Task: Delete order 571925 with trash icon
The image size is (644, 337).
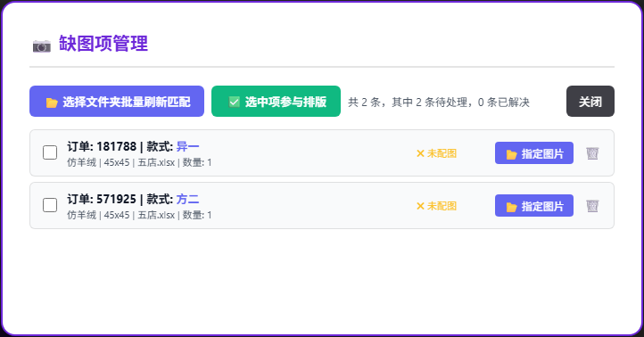Action: [x=592, y=206]
